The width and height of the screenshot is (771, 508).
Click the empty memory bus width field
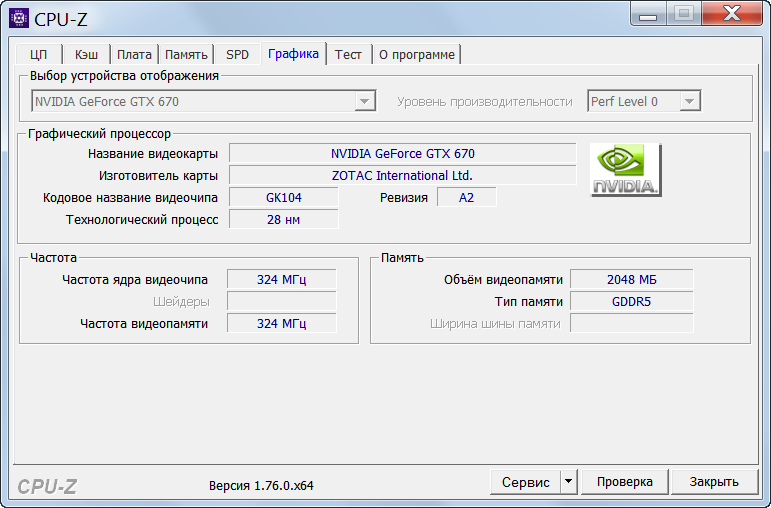632,324
